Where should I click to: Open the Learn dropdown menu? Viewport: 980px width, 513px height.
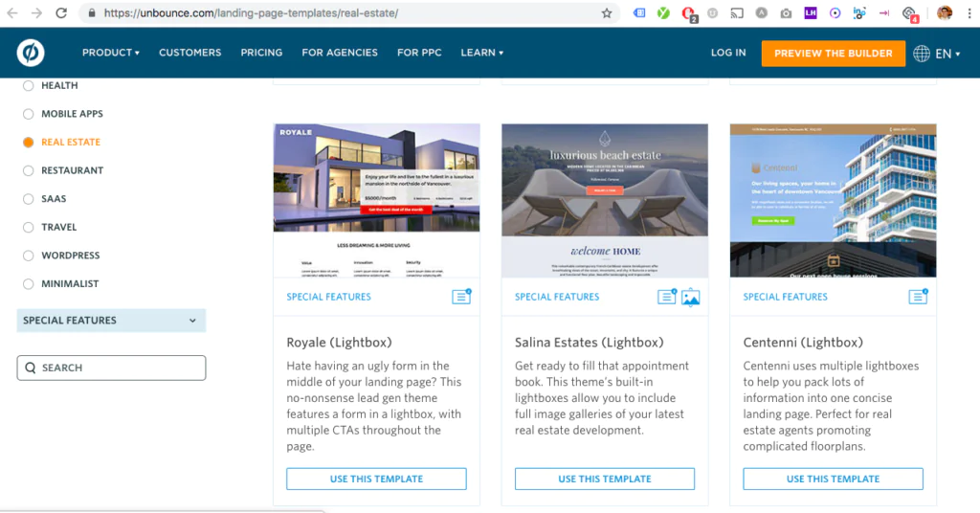pyautogui.click(x=482, y=53)
